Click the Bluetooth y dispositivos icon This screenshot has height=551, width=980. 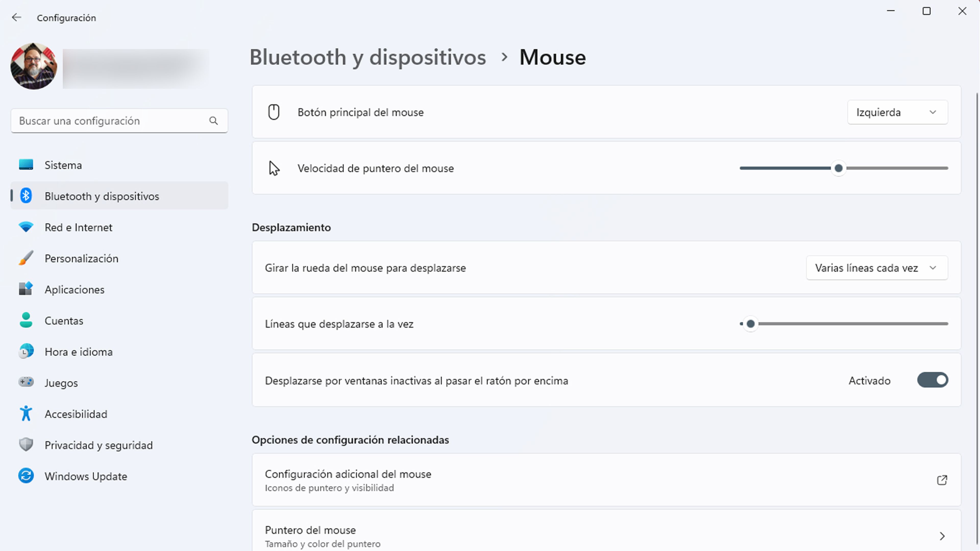pyautogui.click(x=26, y=196)
